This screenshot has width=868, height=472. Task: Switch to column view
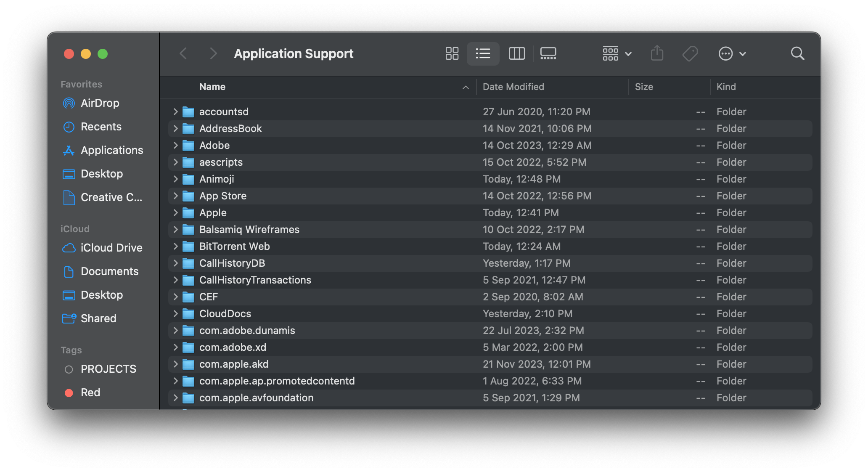pos(516,53)
